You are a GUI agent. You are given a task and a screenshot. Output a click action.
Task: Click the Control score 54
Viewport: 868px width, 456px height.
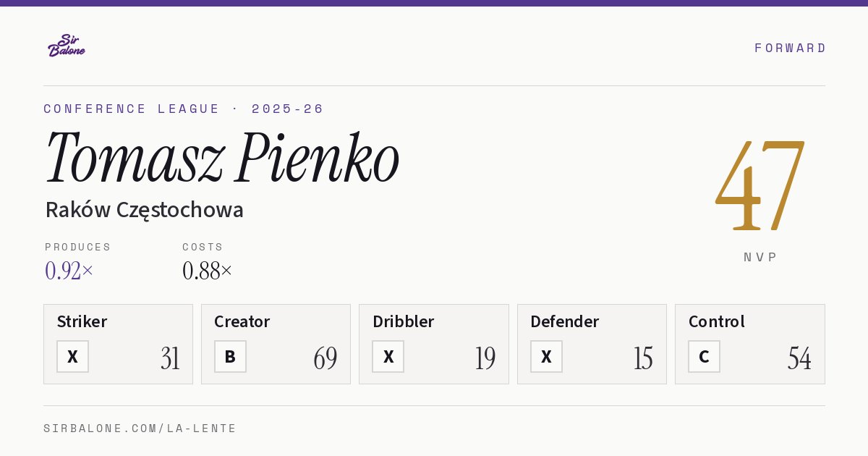click(799, 358)
